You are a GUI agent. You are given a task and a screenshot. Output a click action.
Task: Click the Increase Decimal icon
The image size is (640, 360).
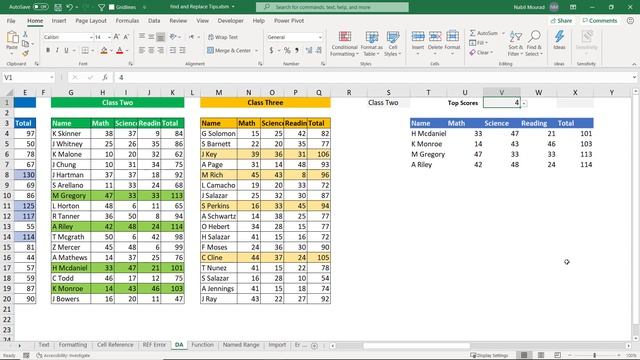309,50
